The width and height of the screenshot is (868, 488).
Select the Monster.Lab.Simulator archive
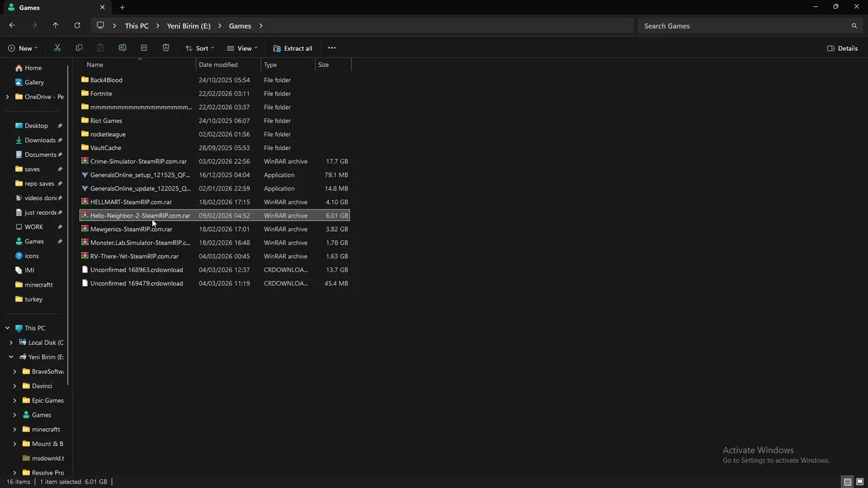(214, 243)
